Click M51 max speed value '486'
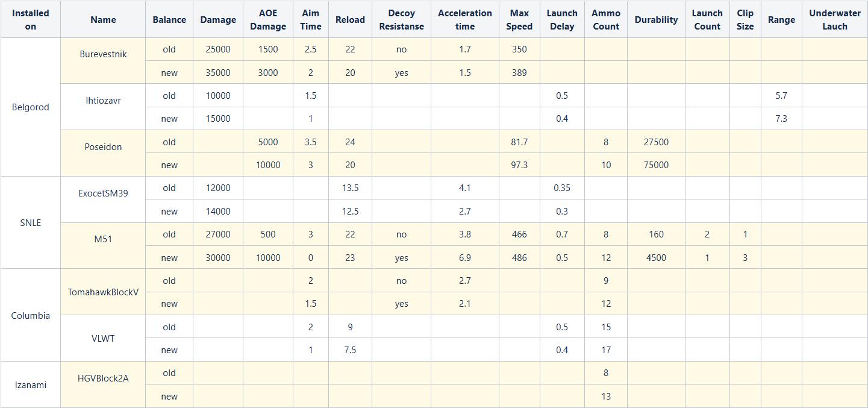Screen dimensions: 868x408 (519, 257)
